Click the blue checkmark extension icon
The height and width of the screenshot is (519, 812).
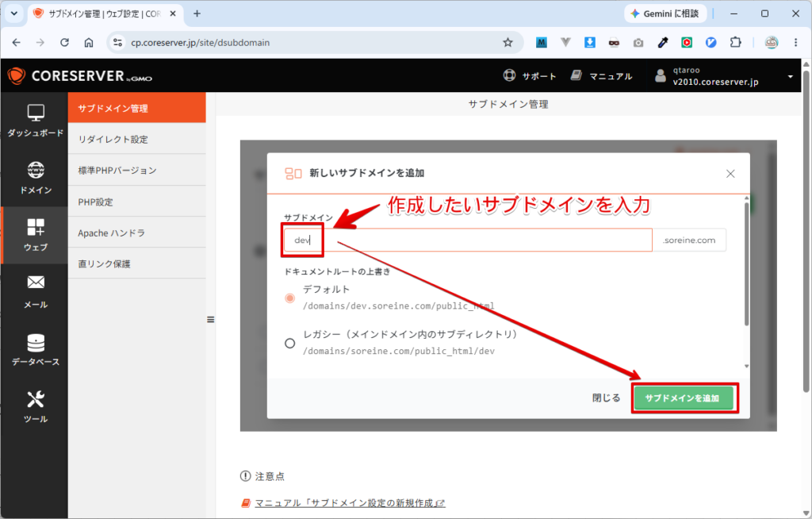pyautogui.click(x=711, y=43)
